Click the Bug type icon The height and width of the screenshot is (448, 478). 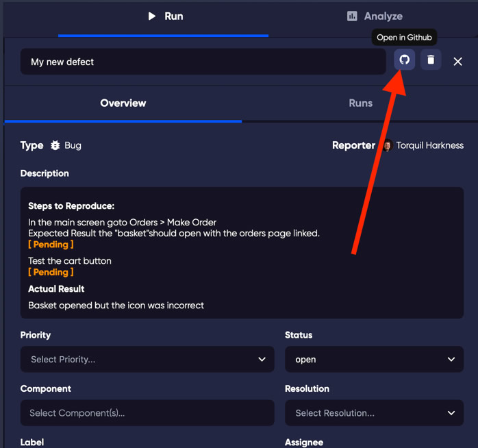pos(55,145)
